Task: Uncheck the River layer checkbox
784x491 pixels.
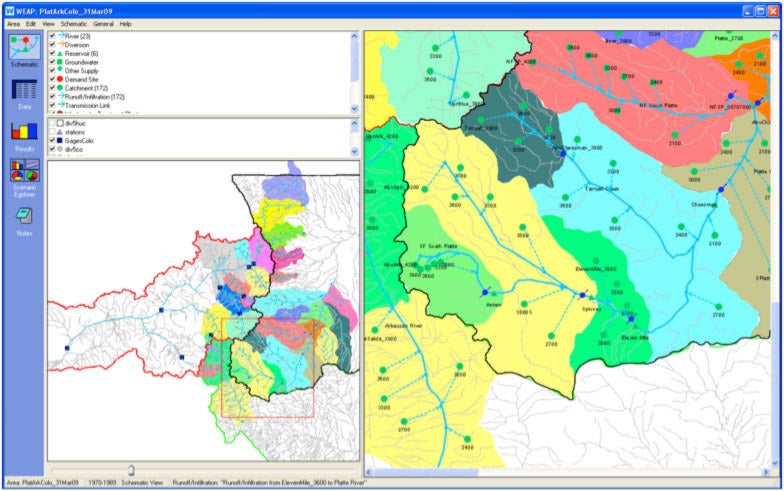Action: point(52,35)
